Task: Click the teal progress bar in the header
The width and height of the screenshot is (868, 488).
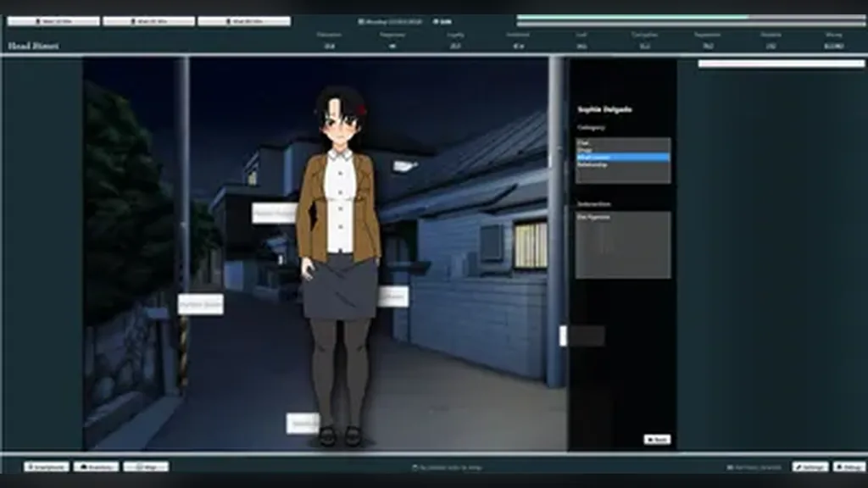Action: click(691, 18)
